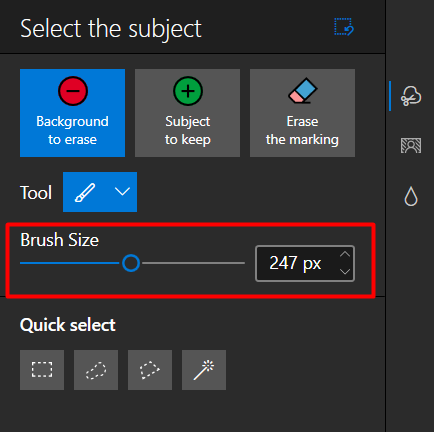Open the cutout scissors sidebar tab
This screenshot has width=434, height=432.
411,96
